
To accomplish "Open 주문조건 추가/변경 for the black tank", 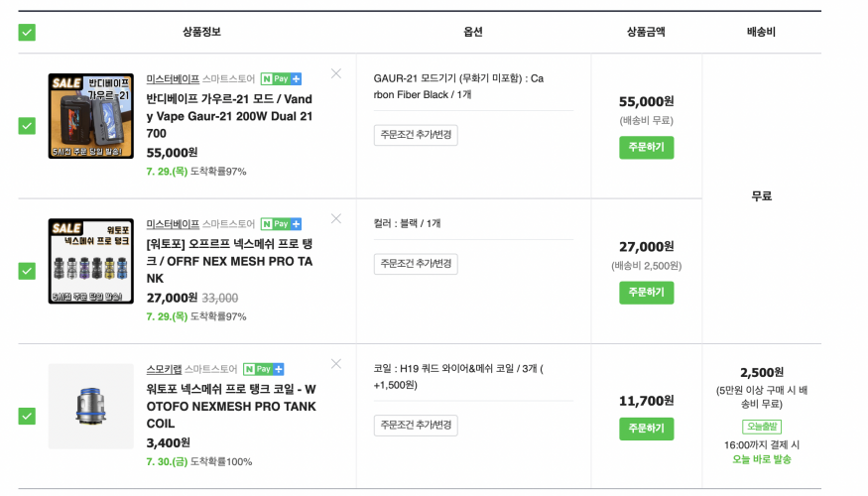I will tap(416, 264).
